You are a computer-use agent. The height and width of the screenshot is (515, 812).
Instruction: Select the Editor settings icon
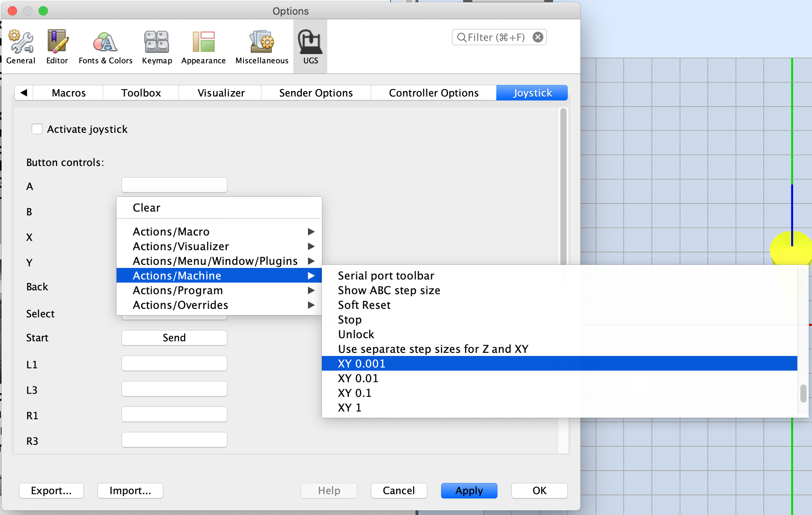tap(57, 46)
